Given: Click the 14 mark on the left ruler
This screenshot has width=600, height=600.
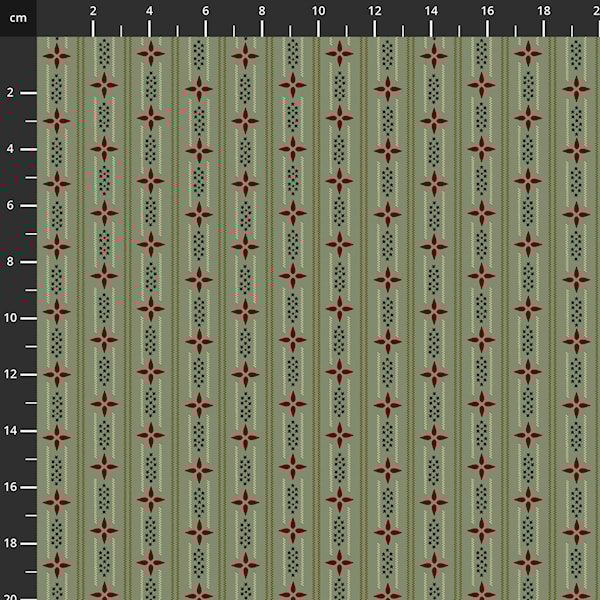Looking at the screenshot, I should click(x=10, y=430).
